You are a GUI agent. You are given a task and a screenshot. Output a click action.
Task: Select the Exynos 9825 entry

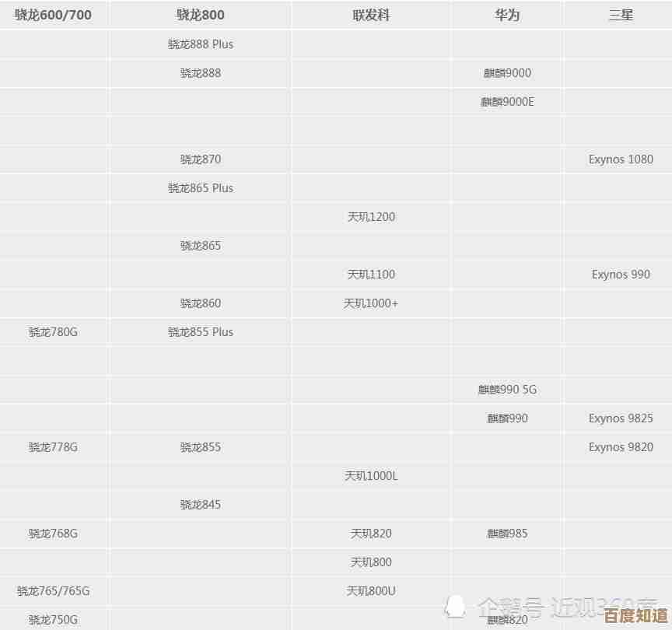(x=620, y=418)
